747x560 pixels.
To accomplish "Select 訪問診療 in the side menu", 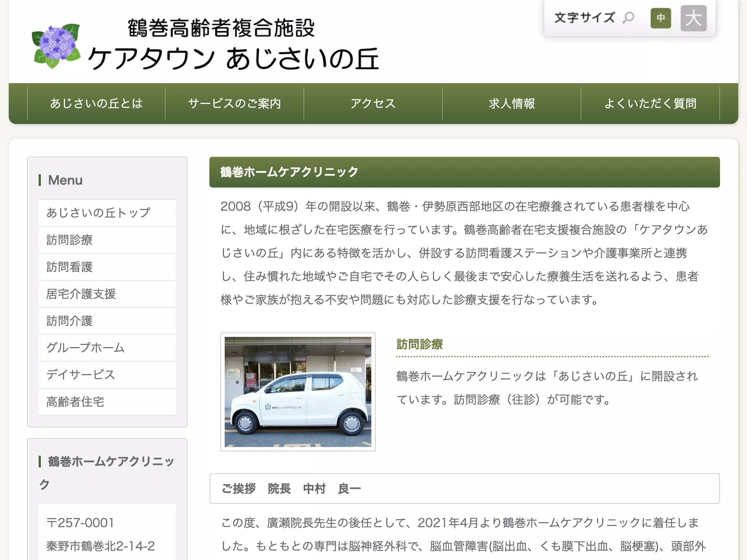I will pos(107,240).
